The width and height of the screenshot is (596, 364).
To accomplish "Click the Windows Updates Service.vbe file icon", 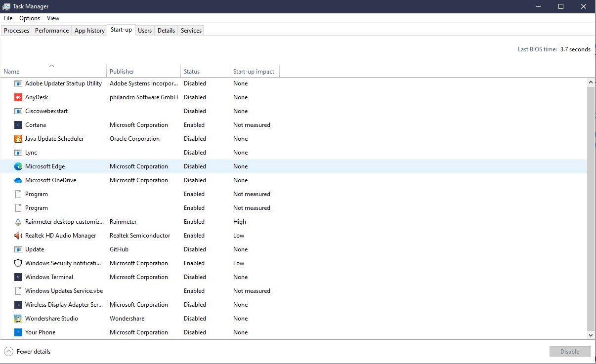I will [x=18, y=291].
